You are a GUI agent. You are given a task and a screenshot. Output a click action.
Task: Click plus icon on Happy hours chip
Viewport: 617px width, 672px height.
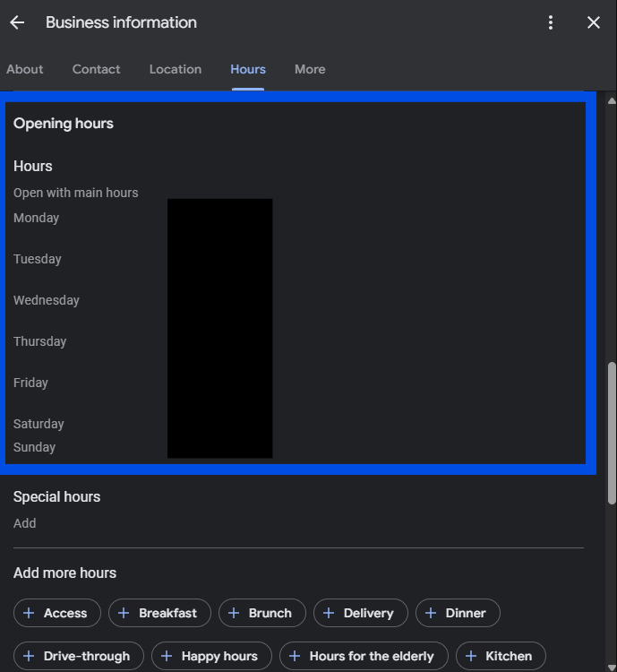pos(167,656)
